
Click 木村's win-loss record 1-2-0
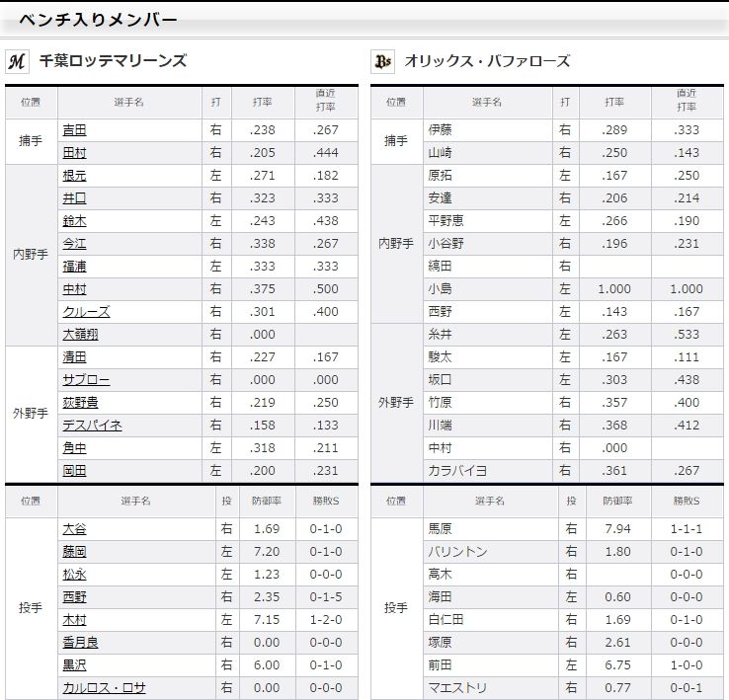click(326, 620)
